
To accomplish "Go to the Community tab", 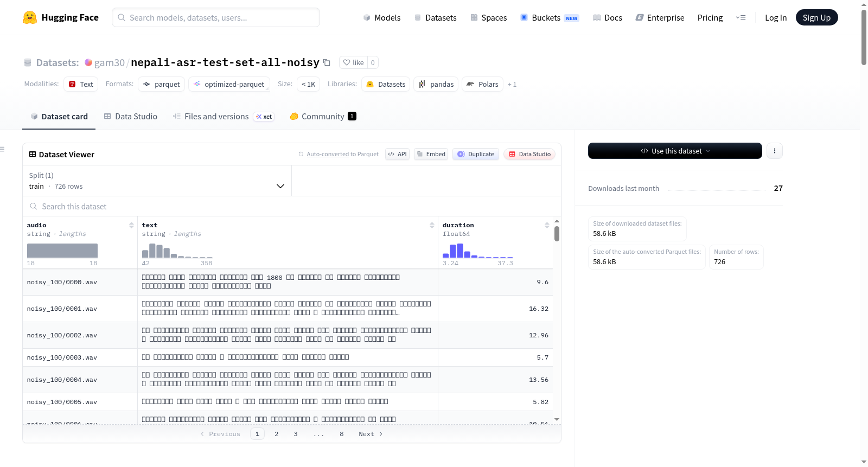I will pos(323,116).
